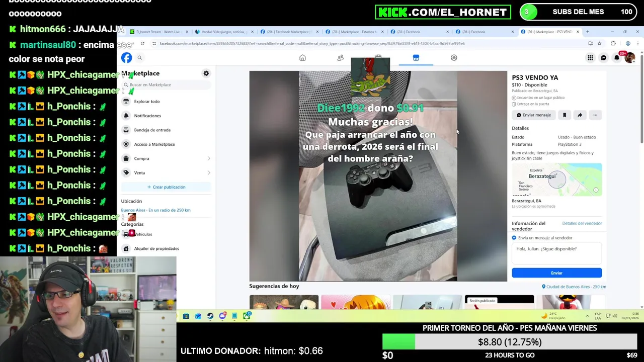Open the Facebook logo home link
This screenshot has height=362, width=644.
126,58
